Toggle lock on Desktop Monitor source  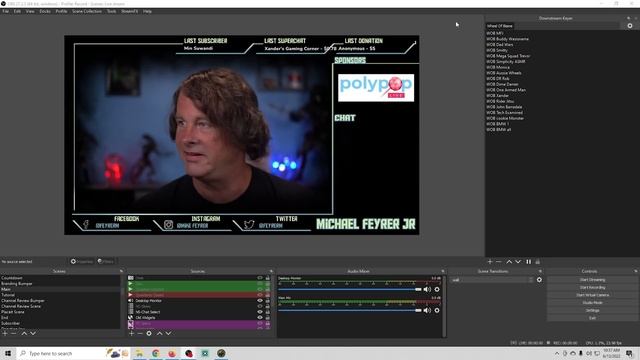pos(268,301)
